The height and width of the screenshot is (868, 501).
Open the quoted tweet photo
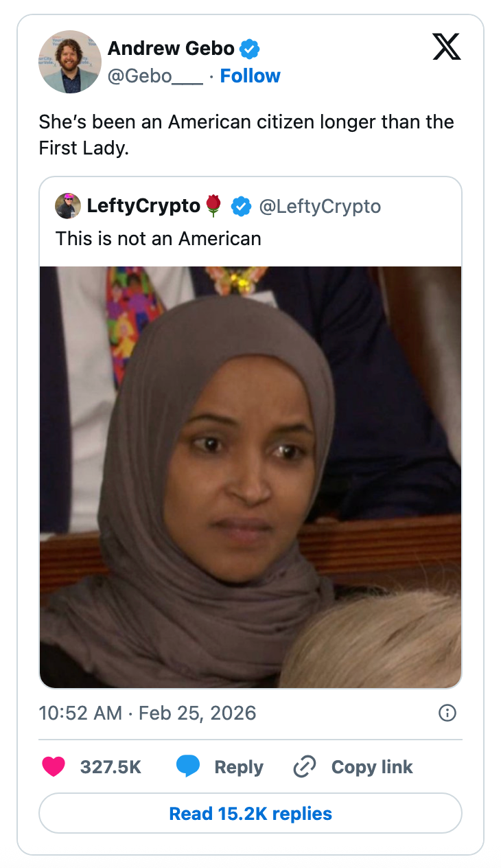tap(250, 477)
